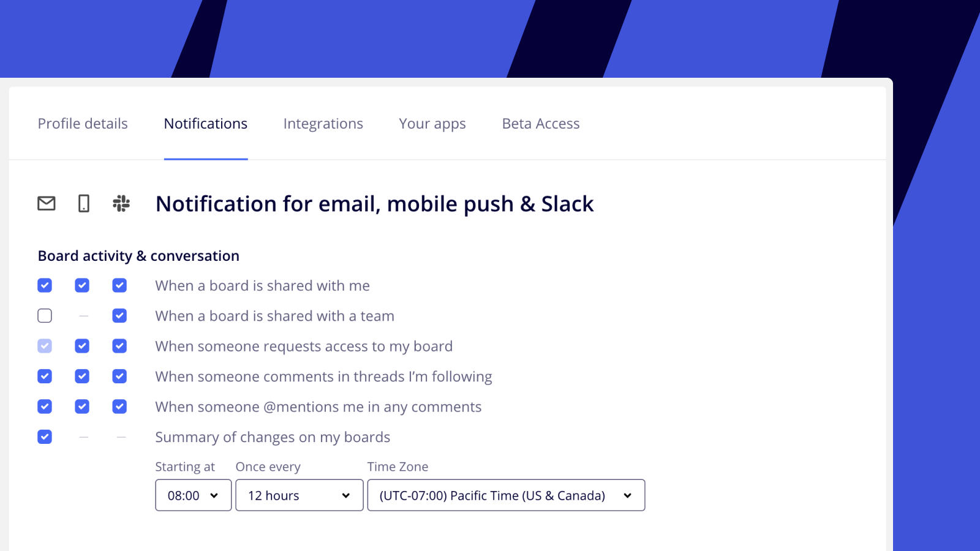Open the Integrations tab
This screenshot has width=980, height=551.
tap(323, 124)
